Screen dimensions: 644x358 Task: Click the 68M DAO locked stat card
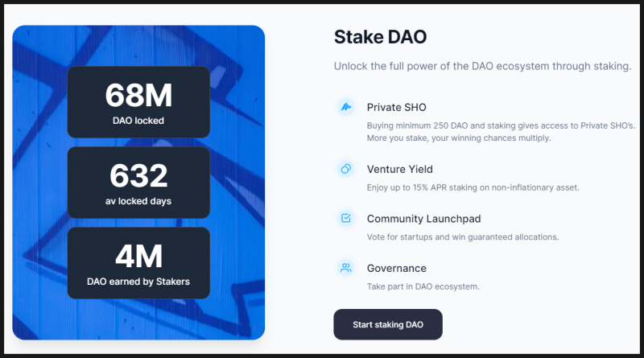138,102
